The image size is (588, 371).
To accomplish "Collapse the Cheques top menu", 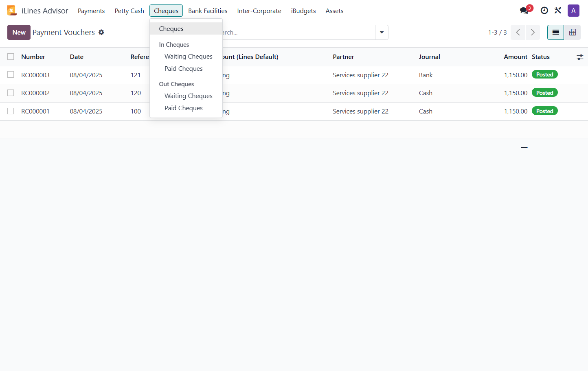I will [166, 11].
